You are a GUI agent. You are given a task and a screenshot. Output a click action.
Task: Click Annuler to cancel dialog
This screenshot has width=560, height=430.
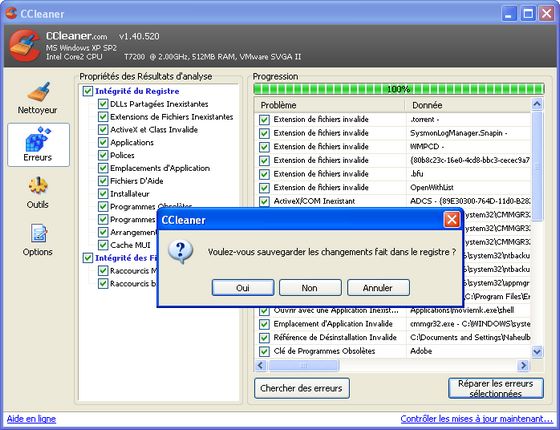coord(378,288)
